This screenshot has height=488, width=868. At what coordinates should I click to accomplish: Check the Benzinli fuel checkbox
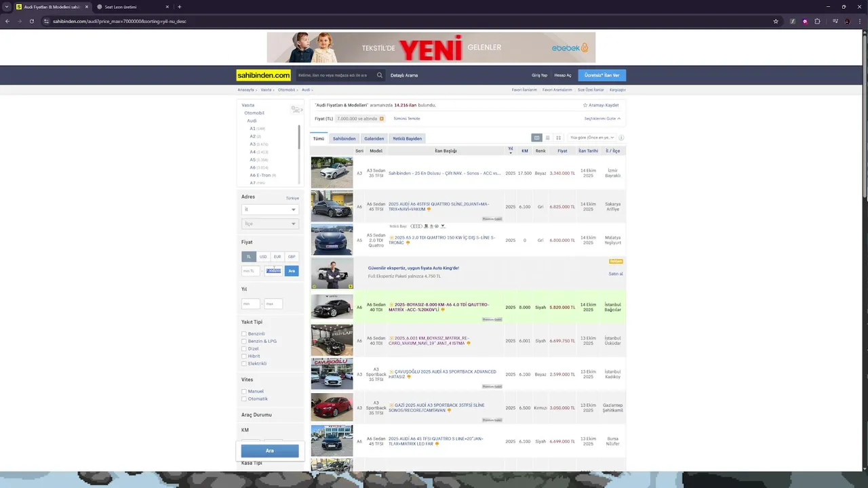coord(244,333)
